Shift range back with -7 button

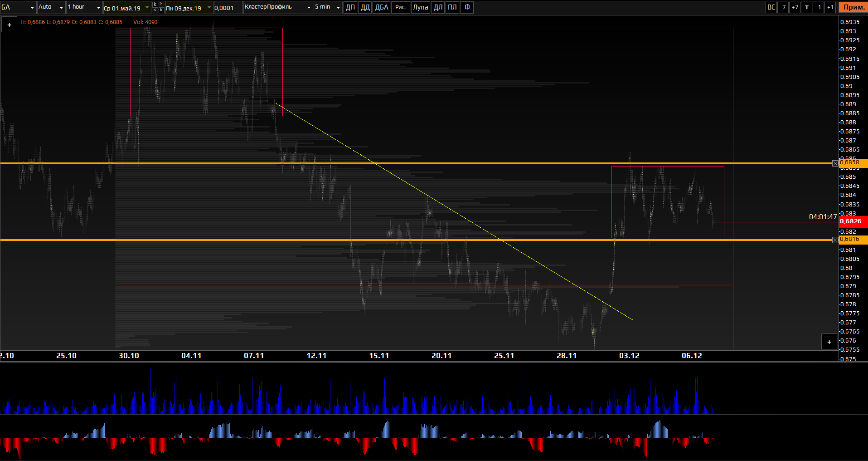pos(783,7)
